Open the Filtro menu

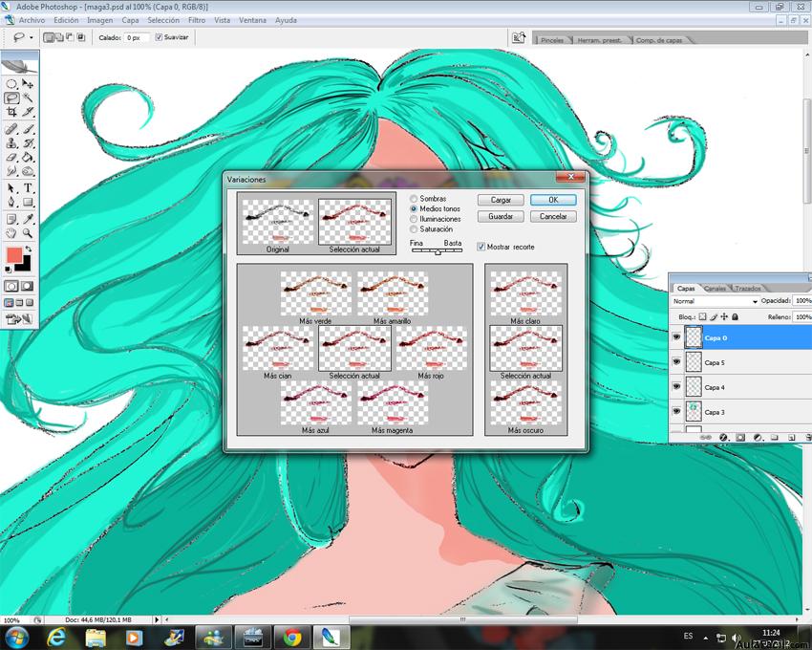coord(197,20)
